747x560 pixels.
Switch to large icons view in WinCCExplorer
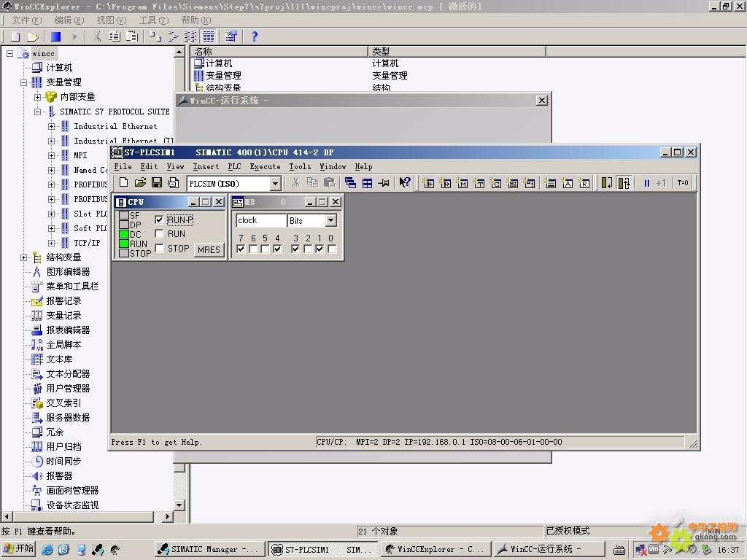click(155, 36)
